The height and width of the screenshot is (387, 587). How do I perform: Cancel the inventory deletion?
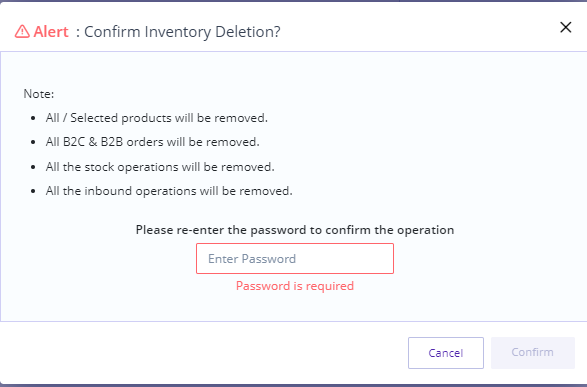445,353
